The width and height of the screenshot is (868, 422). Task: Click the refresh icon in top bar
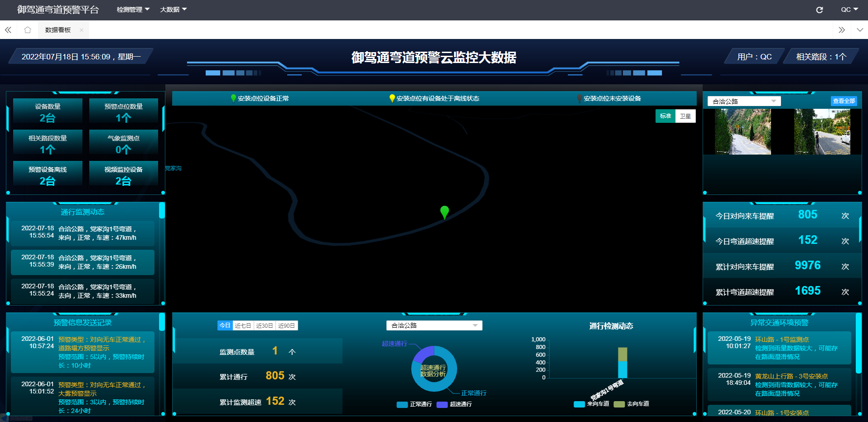point(819,10)
